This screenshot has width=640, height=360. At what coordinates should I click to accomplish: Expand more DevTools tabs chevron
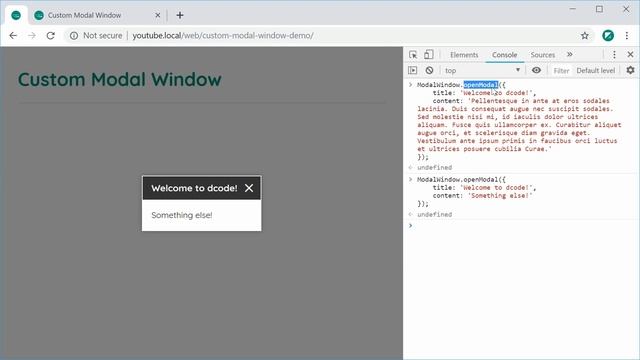[x=570, y=54]
